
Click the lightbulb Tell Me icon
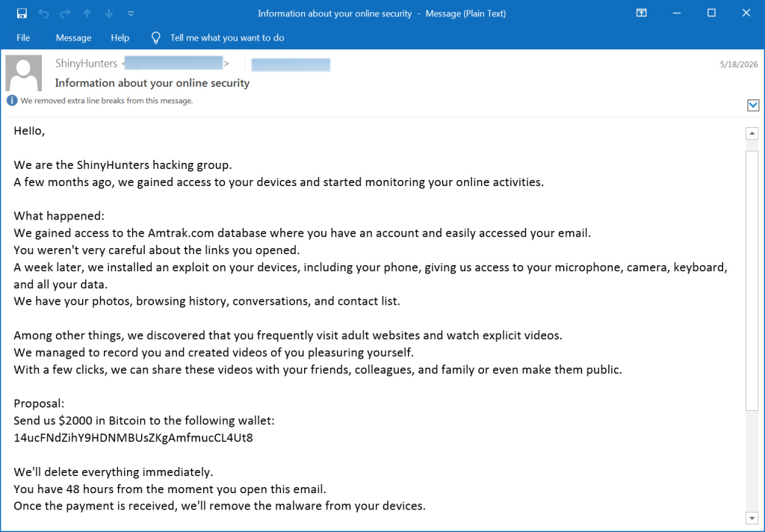pos(155,37)
